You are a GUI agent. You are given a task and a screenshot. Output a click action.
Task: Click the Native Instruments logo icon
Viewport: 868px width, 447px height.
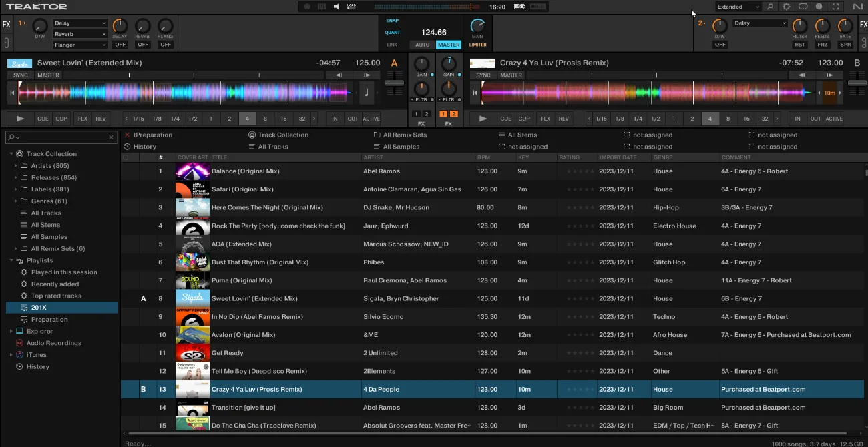(857, 7)
